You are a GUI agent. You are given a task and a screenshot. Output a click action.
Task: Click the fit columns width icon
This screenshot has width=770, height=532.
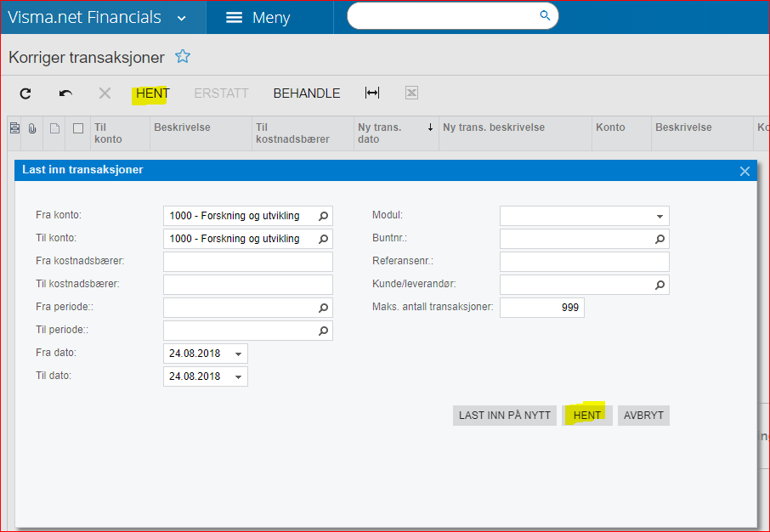372,93
